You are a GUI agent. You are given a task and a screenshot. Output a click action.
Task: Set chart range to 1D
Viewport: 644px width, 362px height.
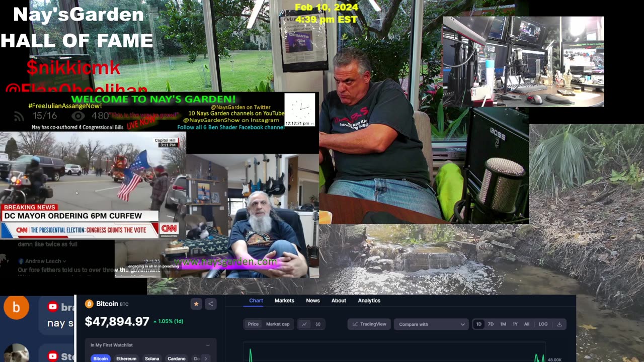[x=478, y=324]
